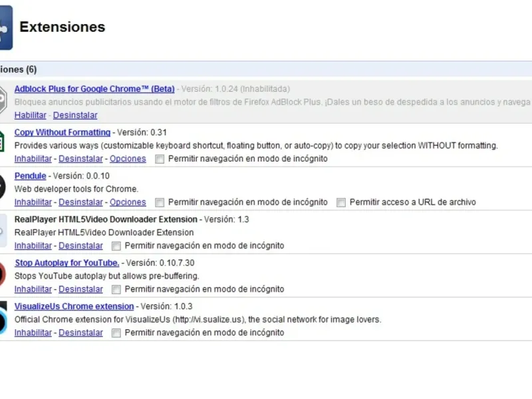Click the VisualizeUs extension icon
532x399 pixels.
tap(3, 318)
